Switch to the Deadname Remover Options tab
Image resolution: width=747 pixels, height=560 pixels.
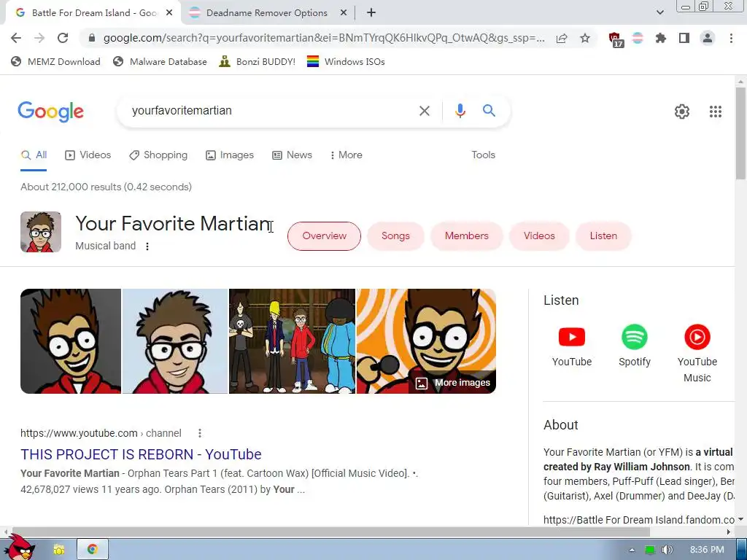(x=266, y=13)
